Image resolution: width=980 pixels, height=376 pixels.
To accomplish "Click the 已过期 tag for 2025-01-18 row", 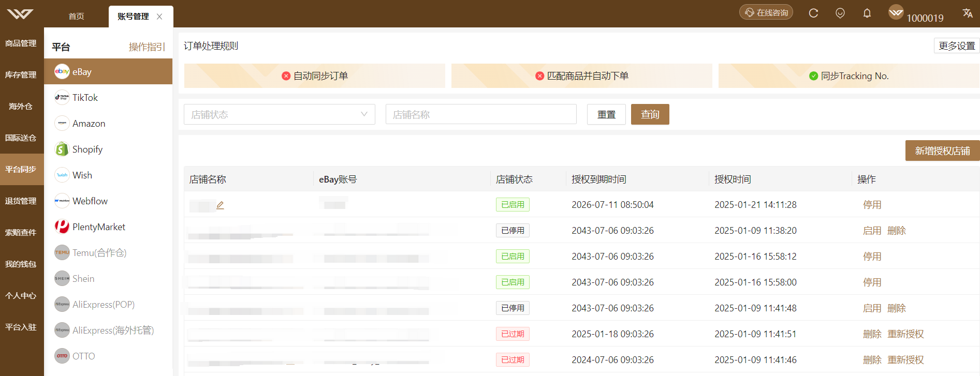I will [513, 334].
